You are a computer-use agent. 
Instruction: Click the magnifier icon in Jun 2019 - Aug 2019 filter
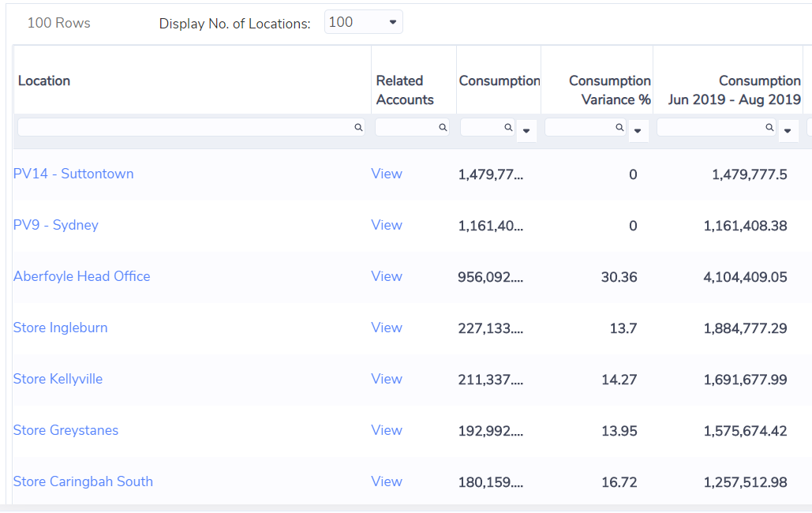coord(769,128)
